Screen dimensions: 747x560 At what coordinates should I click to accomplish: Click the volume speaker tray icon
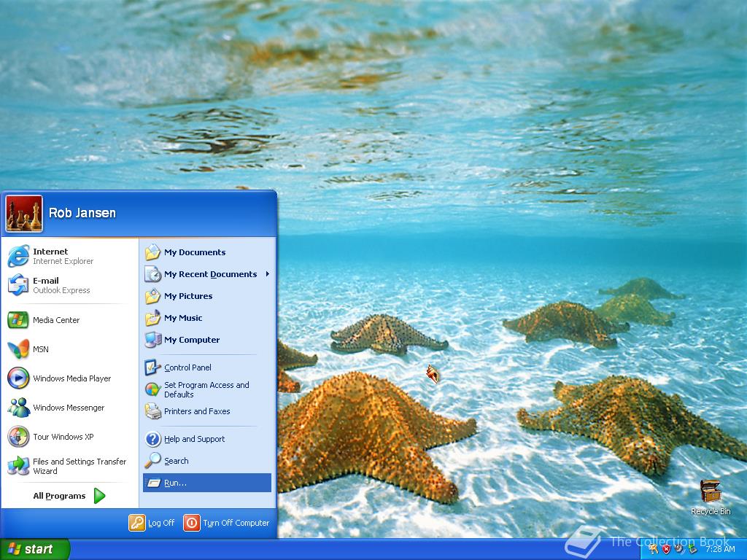679,550
